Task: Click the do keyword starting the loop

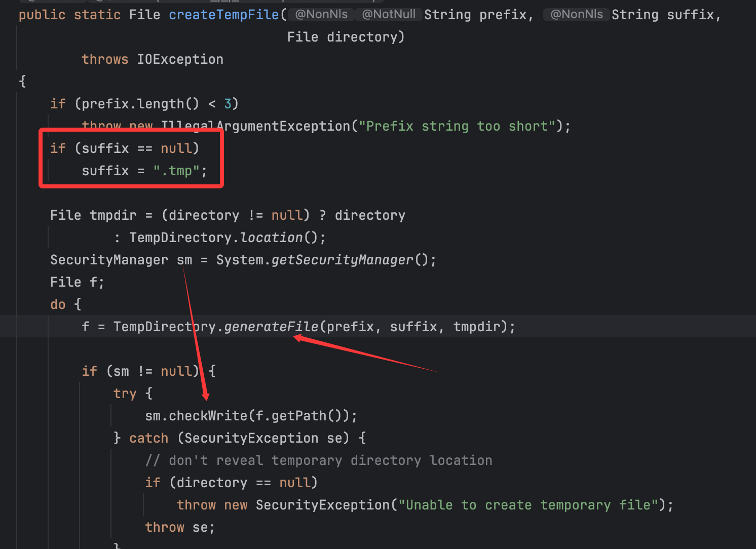Action: [58, 304]
